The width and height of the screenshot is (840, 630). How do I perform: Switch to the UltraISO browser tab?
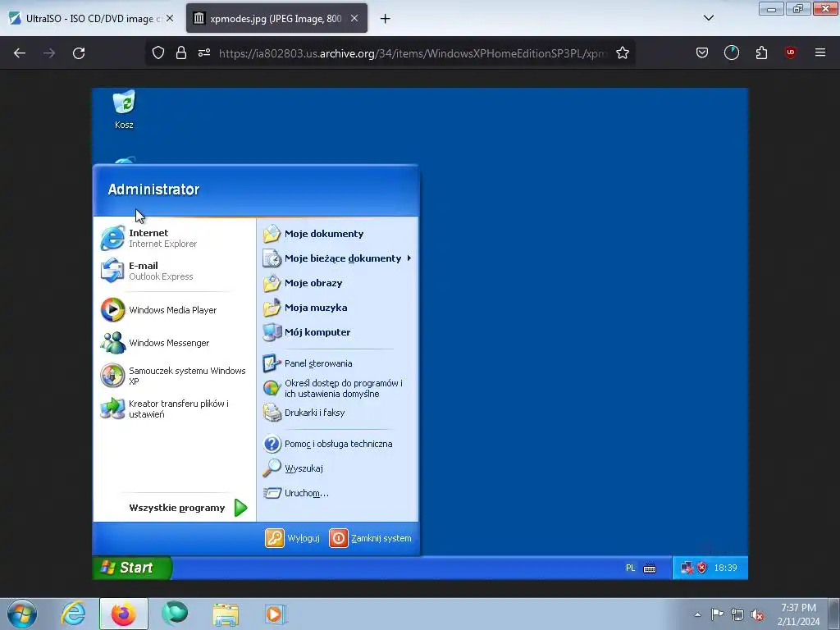pos(91,18)
